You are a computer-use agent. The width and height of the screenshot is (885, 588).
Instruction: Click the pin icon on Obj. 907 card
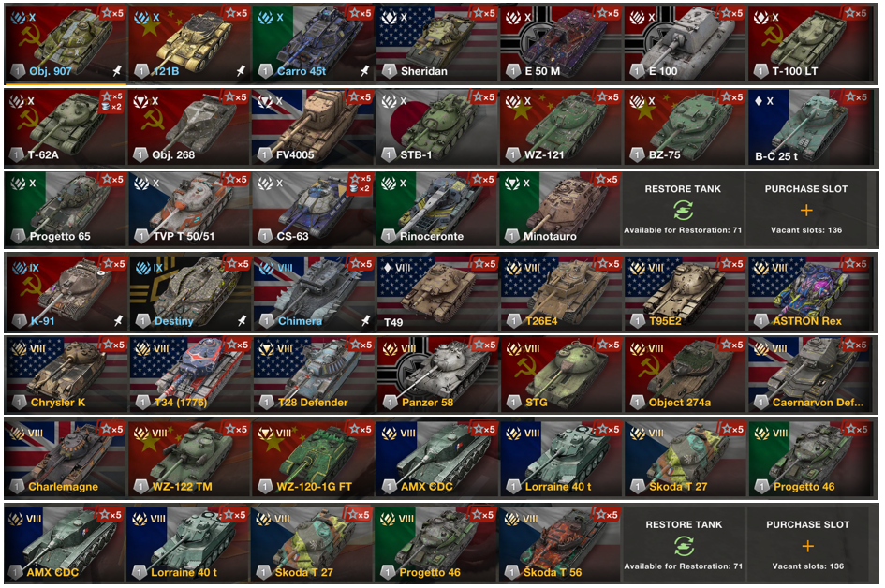tap(117, 71)
